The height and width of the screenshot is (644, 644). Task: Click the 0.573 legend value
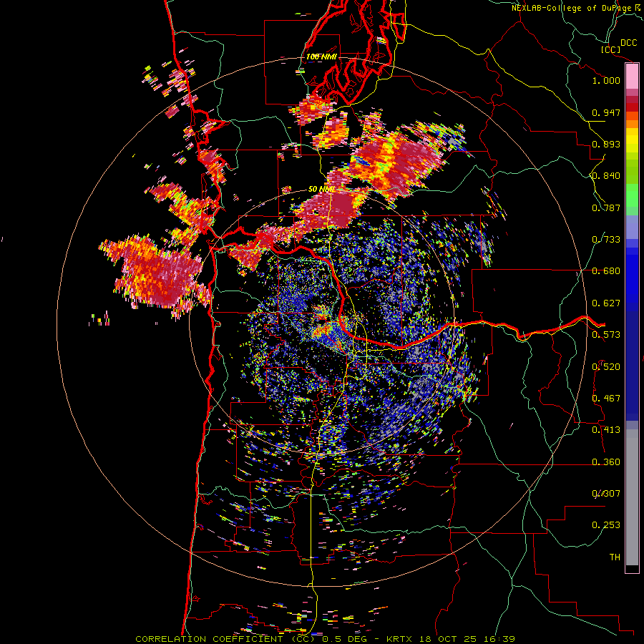tap(606, 335)
